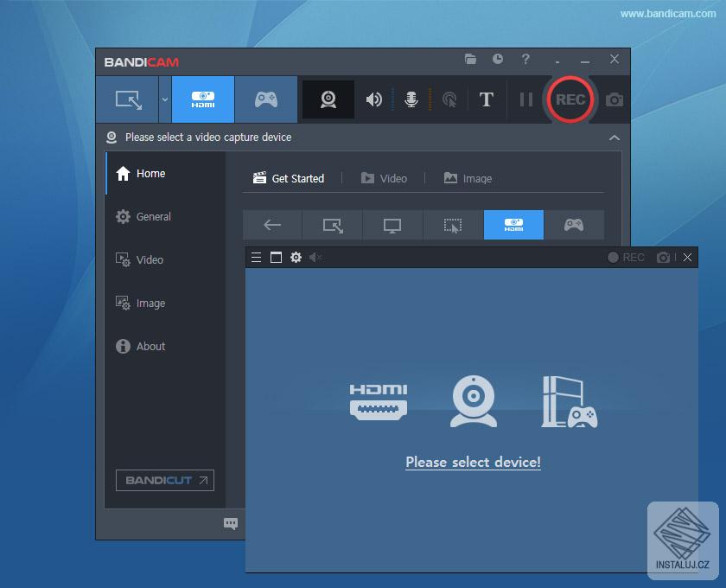Screen dimensions: 726x588
Task: Start recording with the red REC button
Action: click(570, 99)
